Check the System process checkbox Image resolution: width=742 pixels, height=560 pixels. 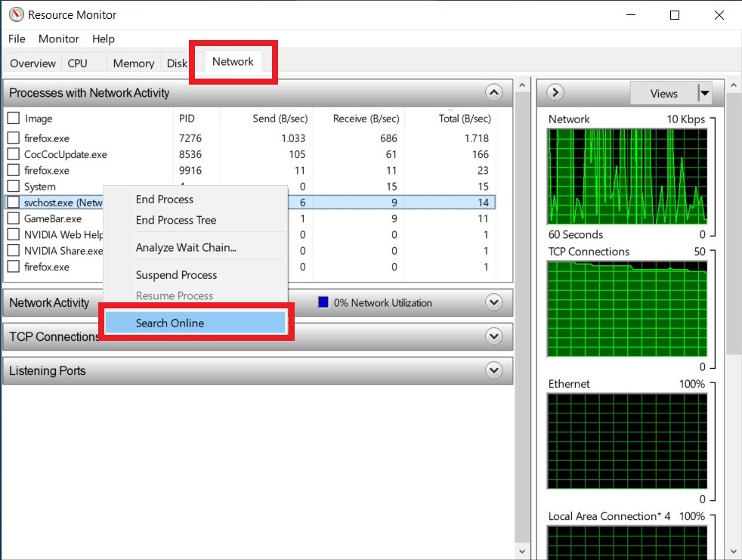tap(14, 186)
